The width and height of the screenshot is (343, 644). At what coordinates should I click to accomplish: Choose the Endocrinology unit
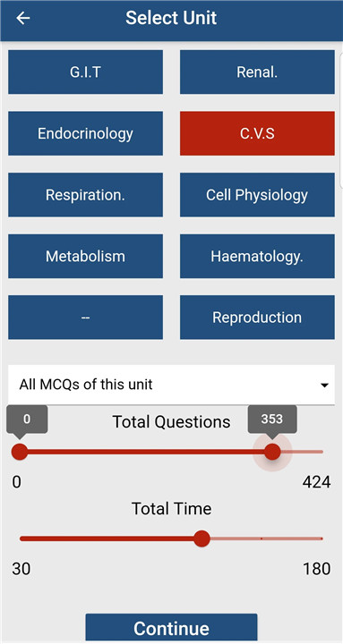86,133
